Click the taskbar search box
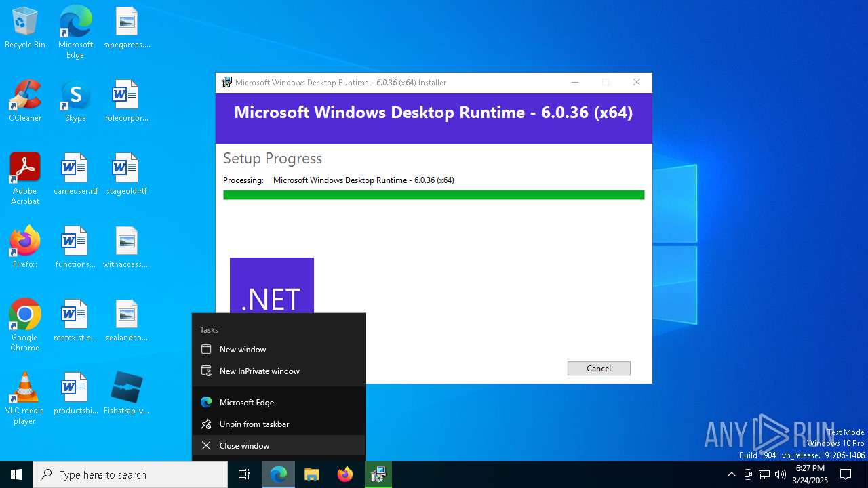The height and width of the screenshot is (488, 868). pos(130,474)
